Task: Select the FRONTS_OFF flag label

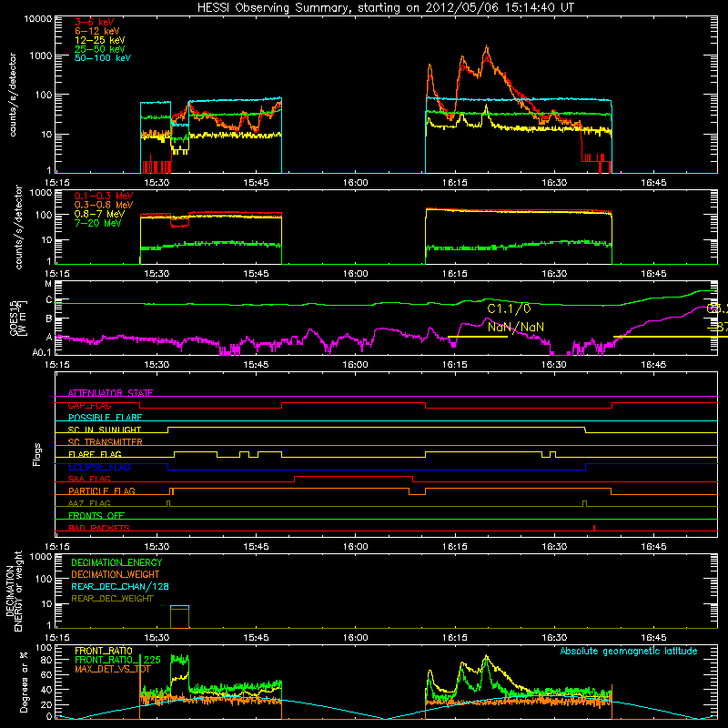Action: [96, 515]
